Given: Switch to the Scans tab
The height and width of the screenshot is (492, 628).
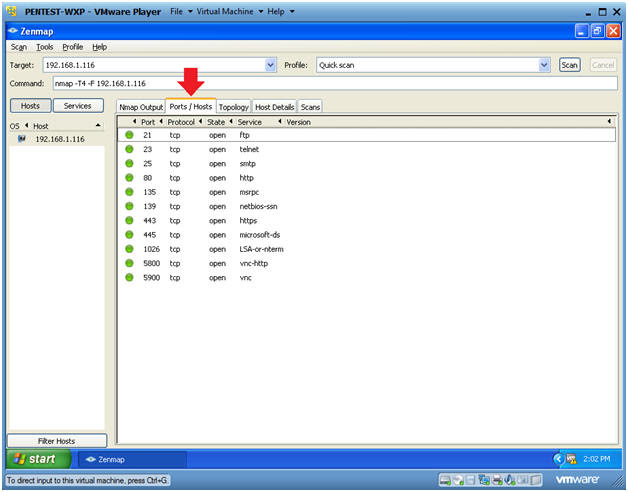Looking at the screenshot, I should pos(310,107).
